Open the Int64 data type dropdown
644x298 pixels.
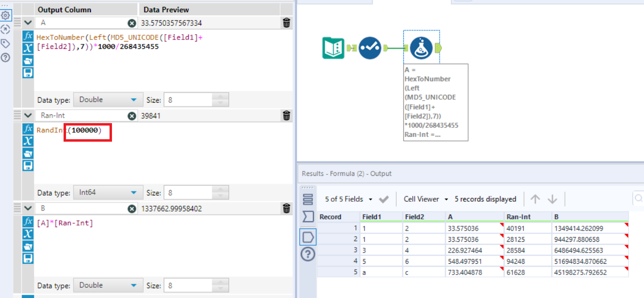(x=108, y=192)
